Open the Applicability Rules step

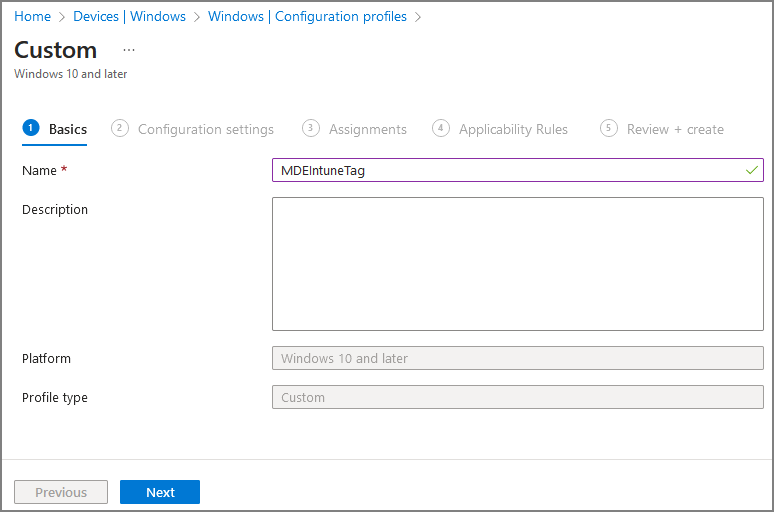click(500, 129)
